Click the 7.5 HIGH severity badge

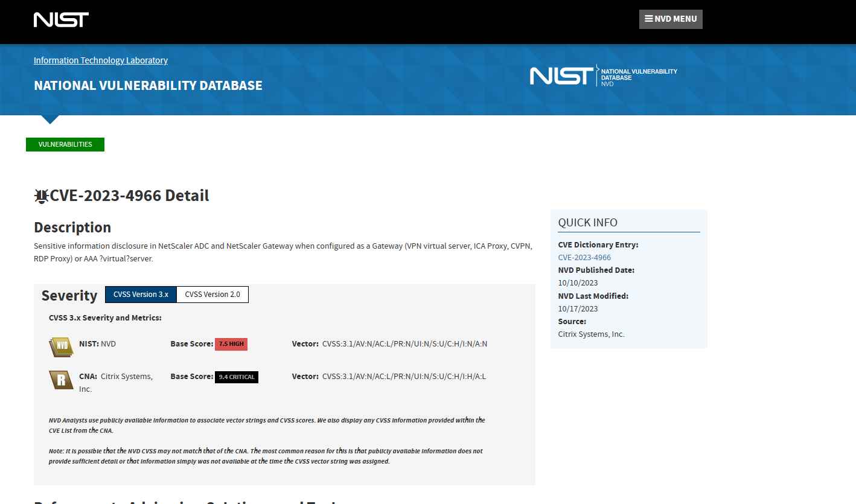click(231, 343)
